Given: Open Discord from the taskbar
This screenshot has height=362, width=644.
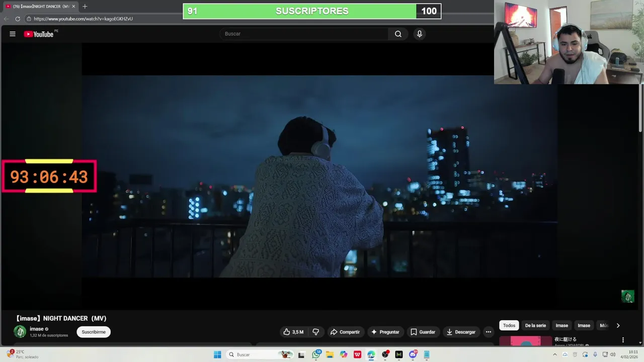Looking at the screenshot, I should pyautogui.click(x=413, y=354).
